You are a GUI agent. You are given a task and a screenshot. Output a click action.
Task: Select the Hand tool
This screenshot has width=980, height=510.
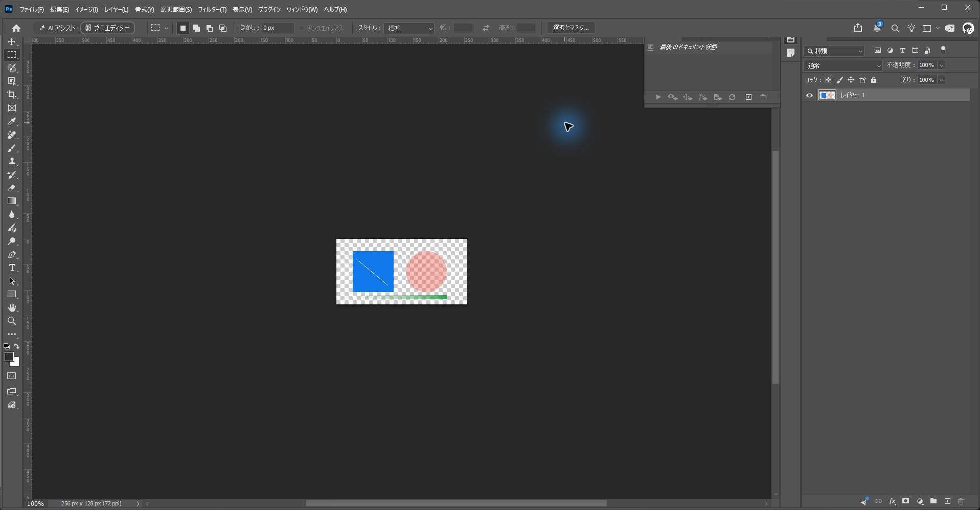(x=12, y=307)
